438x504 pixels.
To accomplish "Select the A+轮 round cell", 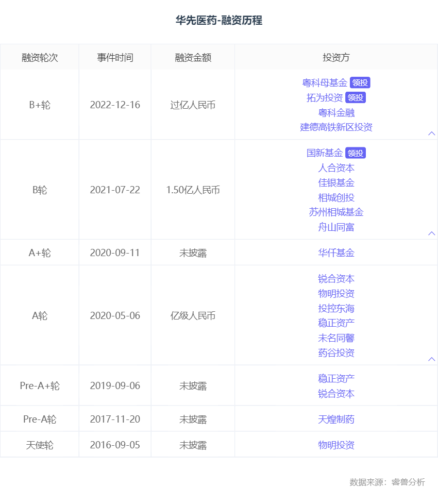I will (40, 253).
